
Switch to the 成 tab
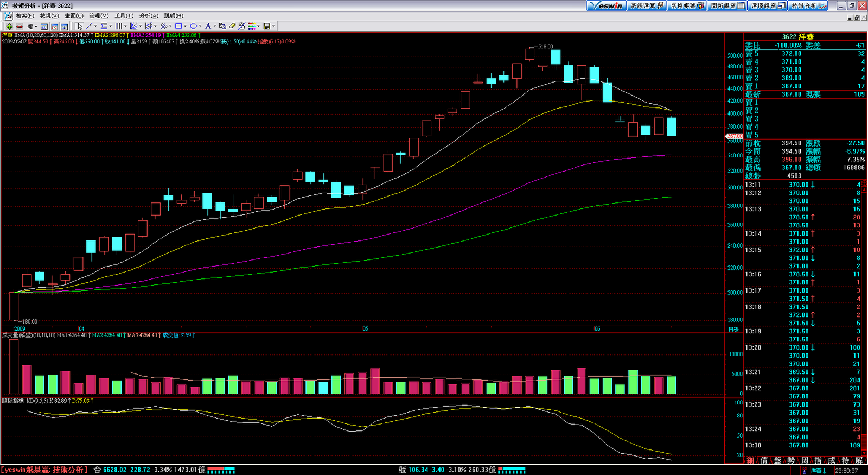click(x=832, y=460)
